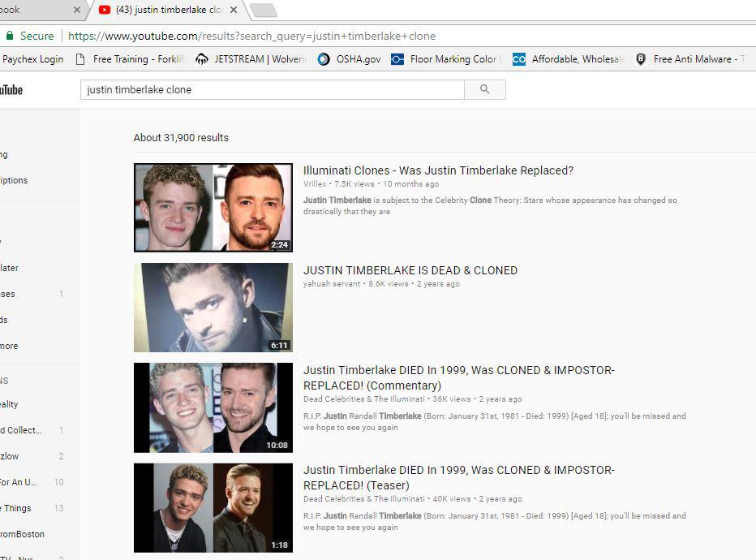
Task: Play the JUSTIN TIMBERLAKE IS DEAD & CLONED thumbnail
Action: pos(213,308)
